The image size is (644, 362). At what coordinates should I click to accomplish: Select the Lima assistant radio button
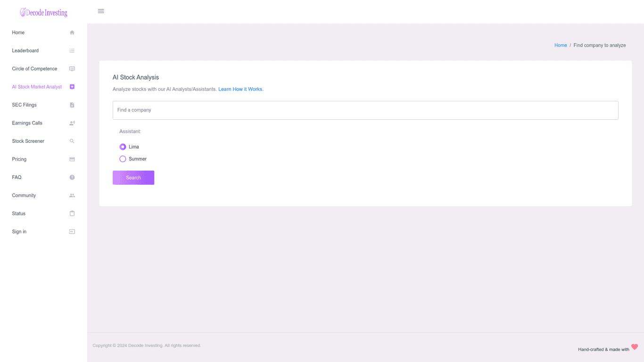click(123, 147)
